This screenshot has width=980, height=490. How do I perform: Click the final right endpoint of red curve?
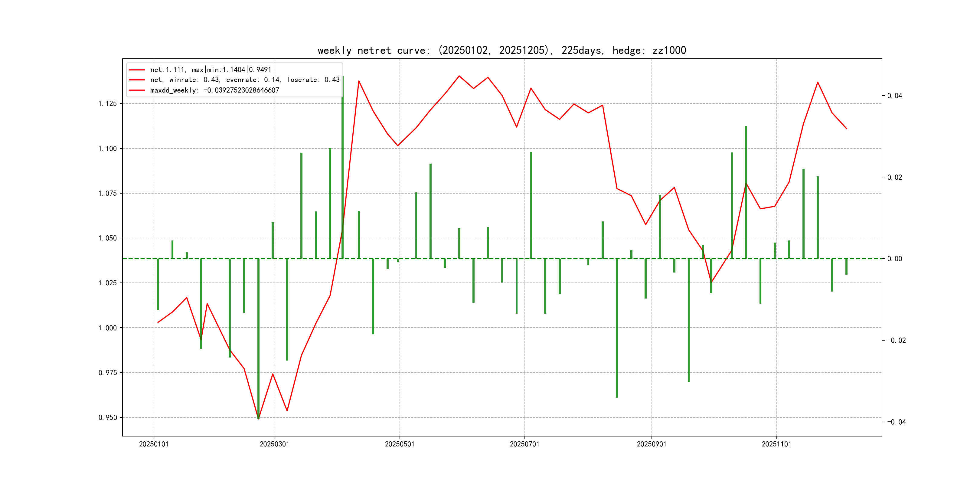847,129
